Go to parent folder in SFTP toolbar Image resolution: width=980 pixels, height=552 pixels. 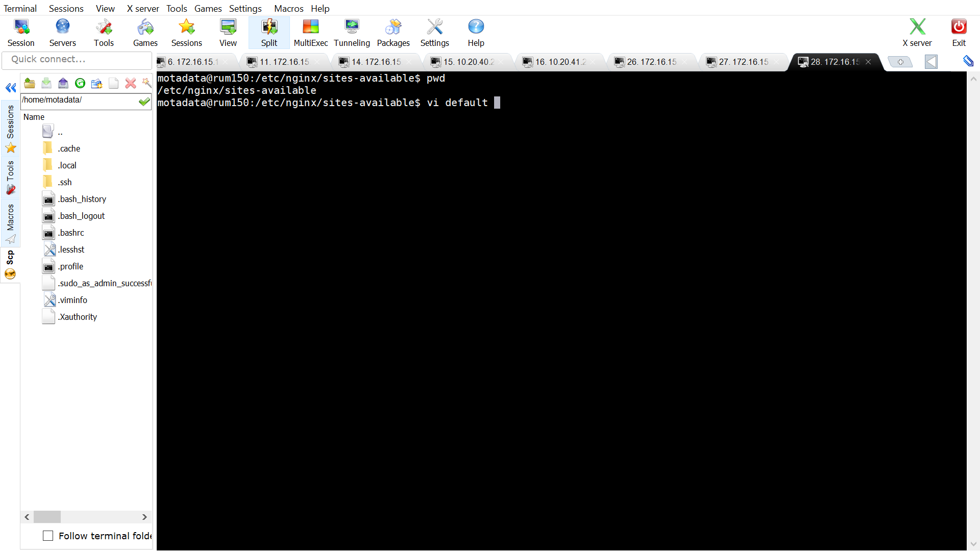click(30, 83)
